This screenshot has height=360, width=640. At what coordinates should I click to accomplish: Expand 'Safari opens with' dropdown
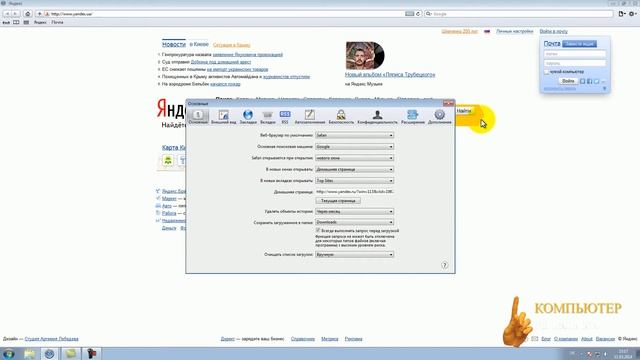(x=354, y=158)
